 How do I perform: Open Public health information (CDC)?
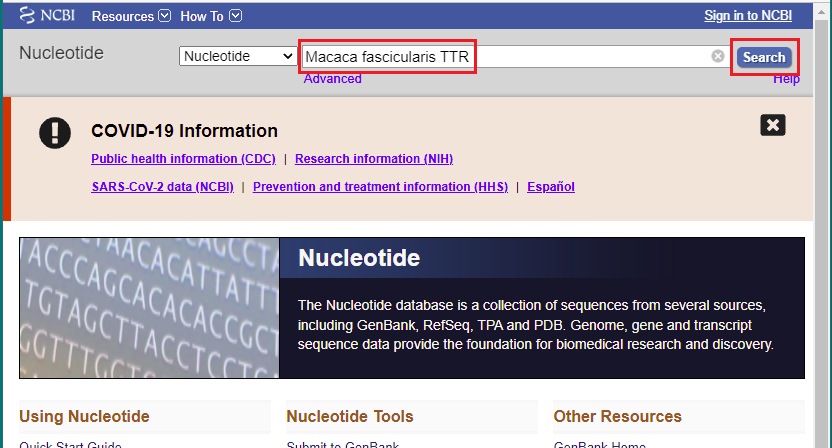(183, 159)
